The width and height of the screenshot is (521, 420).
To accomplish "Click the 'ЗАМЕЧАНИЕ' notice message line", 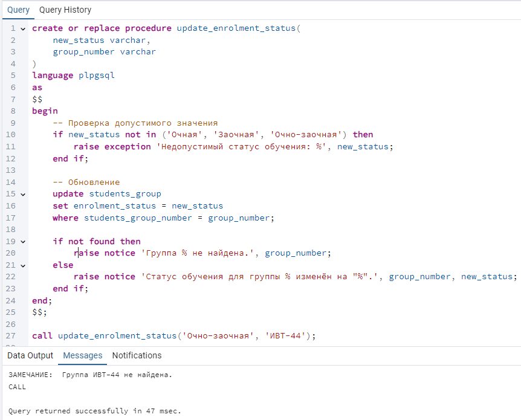I will tap(91, 375).
